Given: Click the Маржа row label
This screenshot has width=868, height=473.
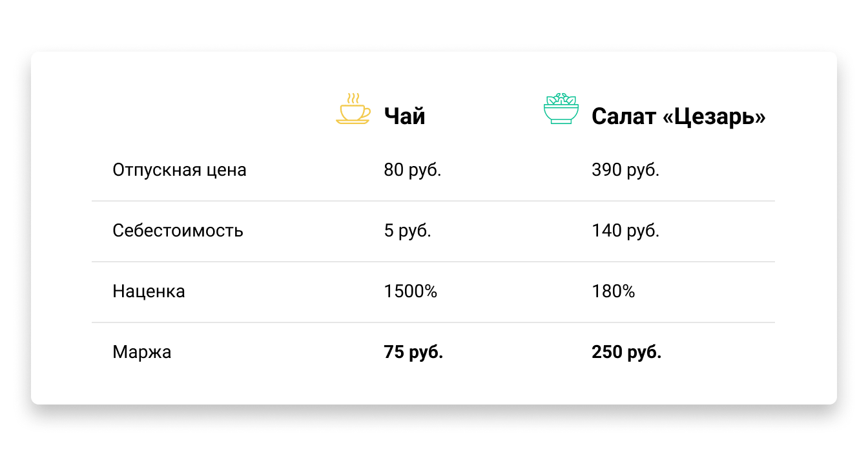Looking at the screenshot, I should click(x=141, y=352).
